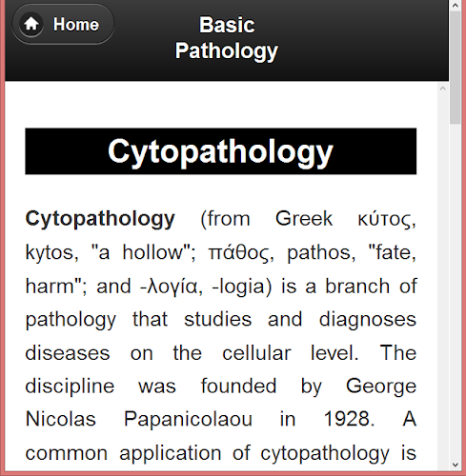Click the Greek word πάθος
This screenshot has height=476, width=466.
[x=241, y=253]
